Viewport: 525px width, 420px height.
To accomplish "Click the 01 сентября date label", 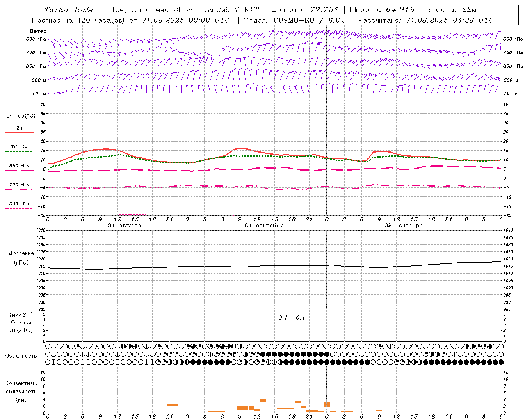I will 264,226.
